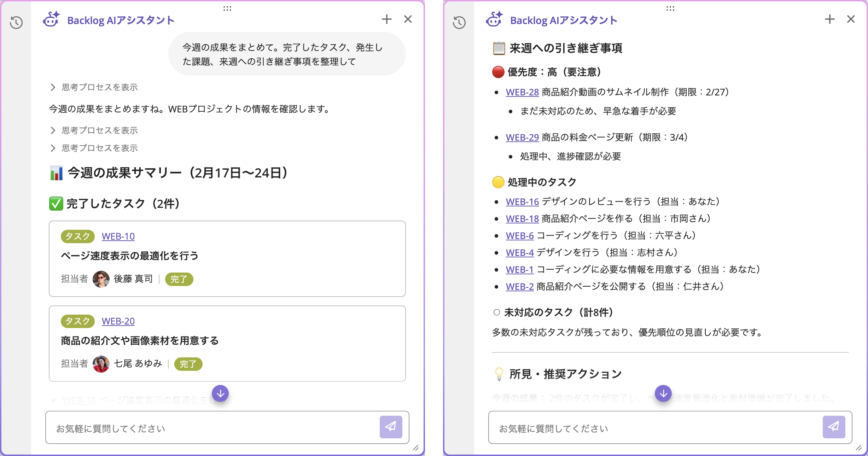Send a message with the paper plane icon

pos(391,427)
